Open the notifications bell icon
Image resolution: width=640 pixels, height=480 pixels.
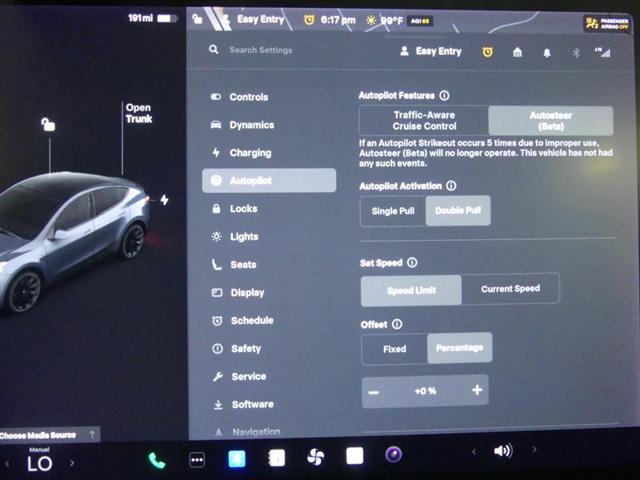click(547, 53)
